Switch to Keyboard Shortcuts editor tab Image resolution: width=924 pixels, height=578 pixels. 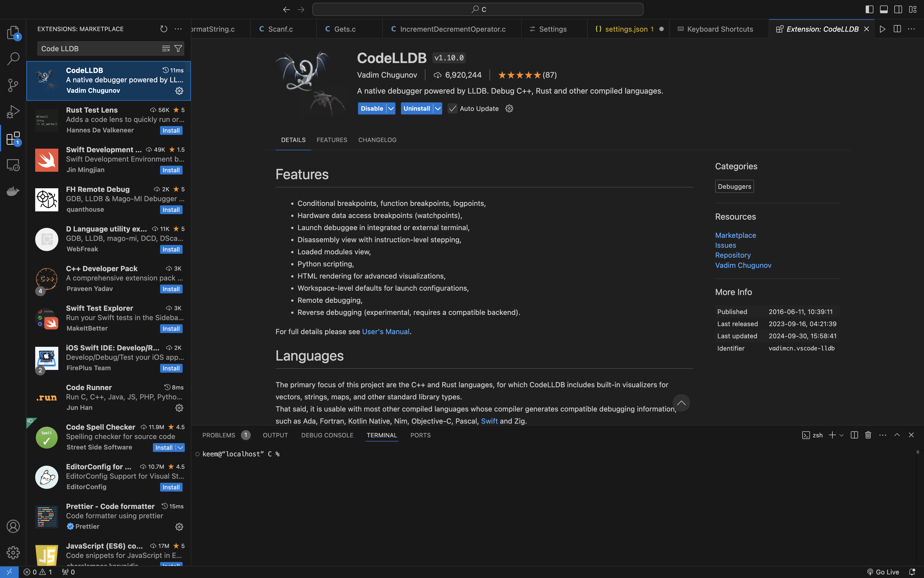(x=719, y=29)
